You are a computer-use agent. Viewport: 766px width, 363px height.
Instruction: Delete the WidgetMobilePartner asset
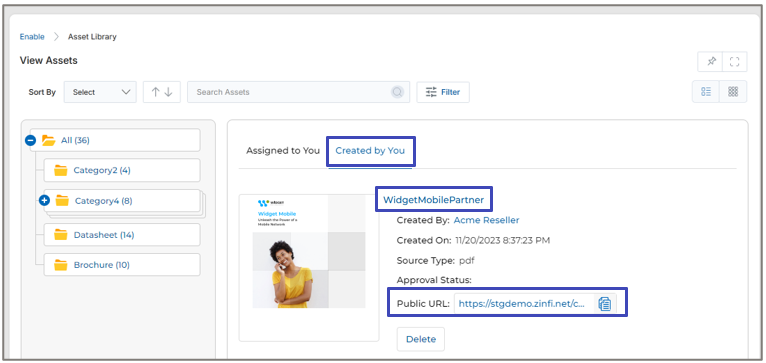point(421,339)
